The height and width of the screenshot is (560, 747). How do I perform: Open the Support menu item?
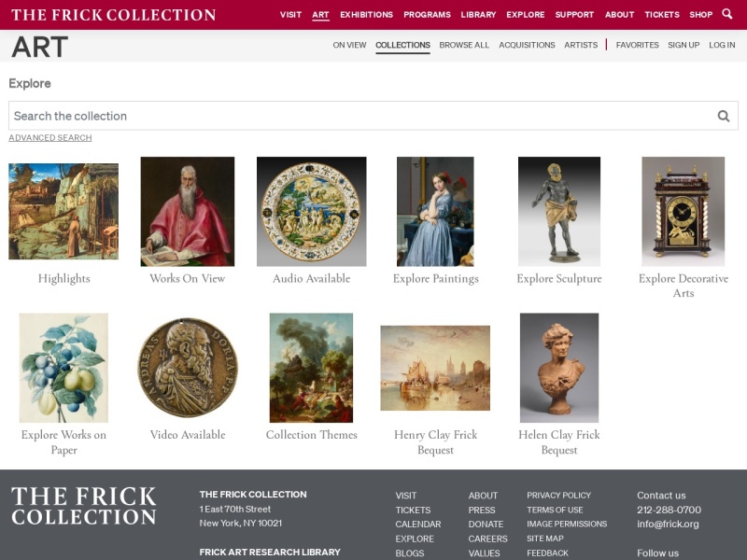574,15
